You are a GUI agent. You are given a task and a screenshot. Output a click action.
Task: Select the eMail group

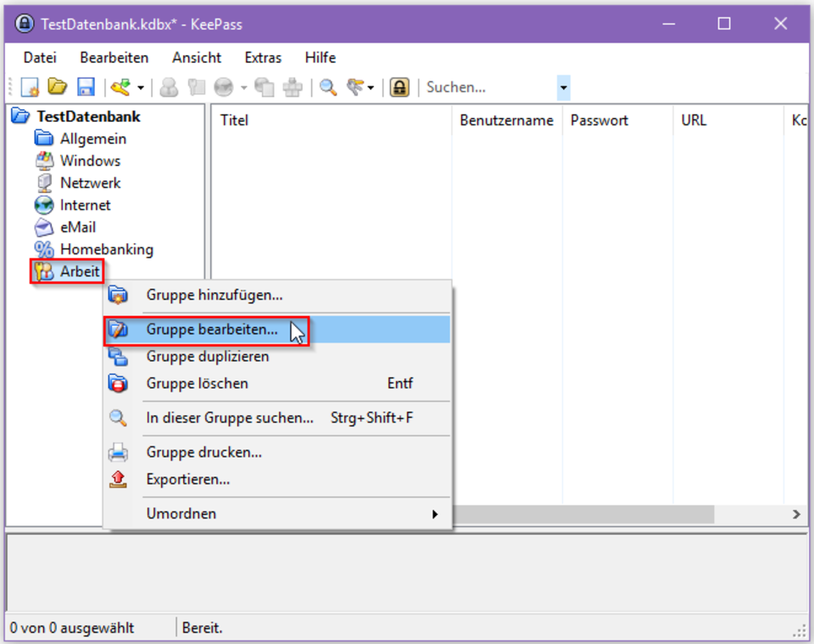coord(78,227)
